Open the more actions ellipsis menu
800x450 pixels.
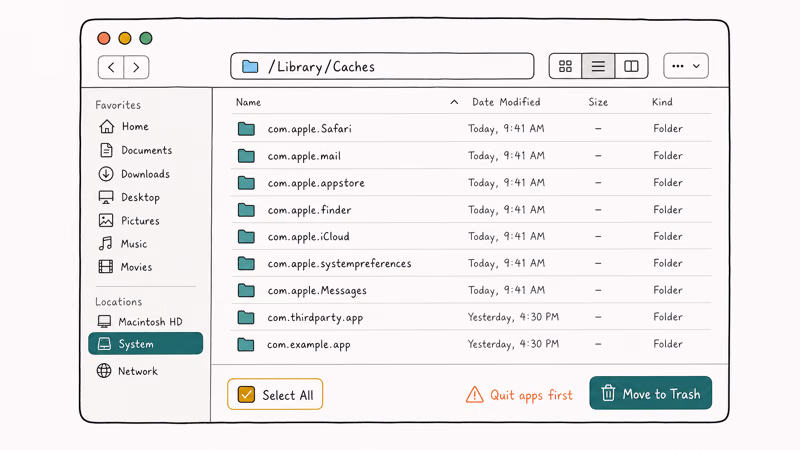point(686,66)
